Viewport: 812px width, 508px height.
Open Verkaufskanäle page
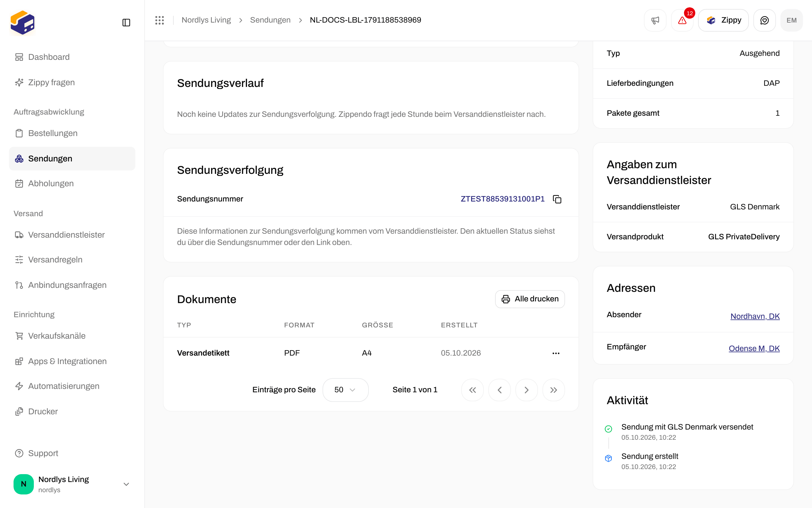tap(72, 336)
